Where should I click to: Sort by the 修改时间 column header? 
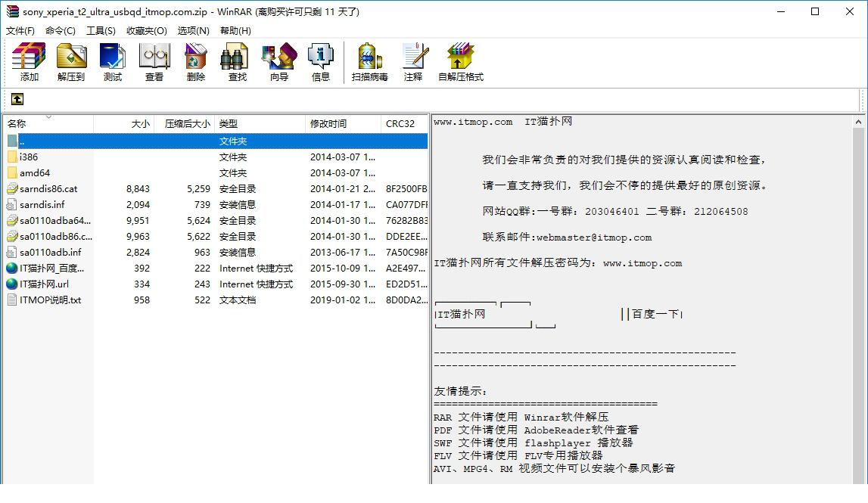tap(344, 123)
